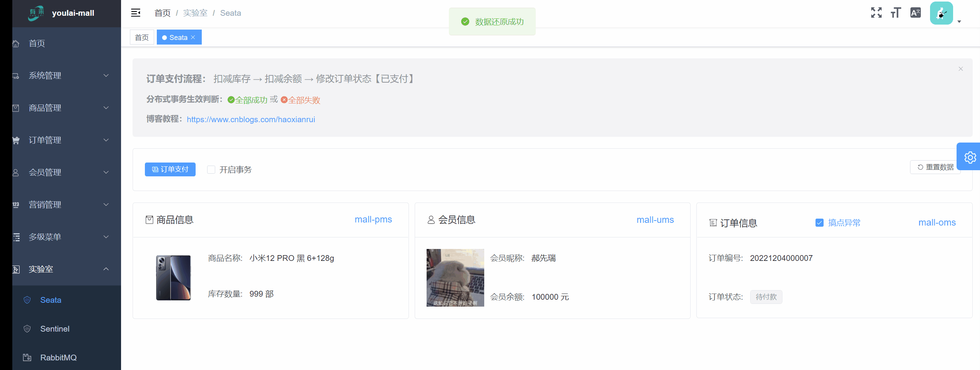This screenshot has height=370, width=980.
Task: Open user avatar dropdown arrow
Action: tap(959, 22)
